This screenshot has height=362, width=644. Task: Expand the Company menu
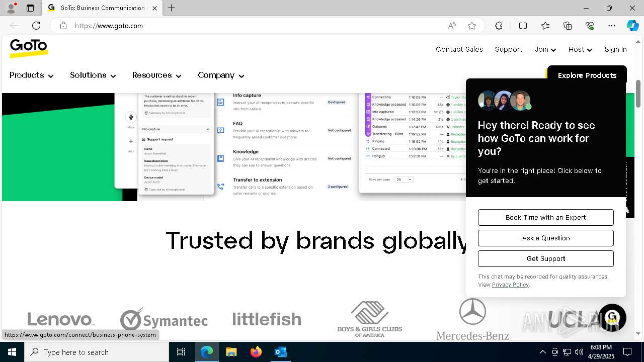(221, 75)
